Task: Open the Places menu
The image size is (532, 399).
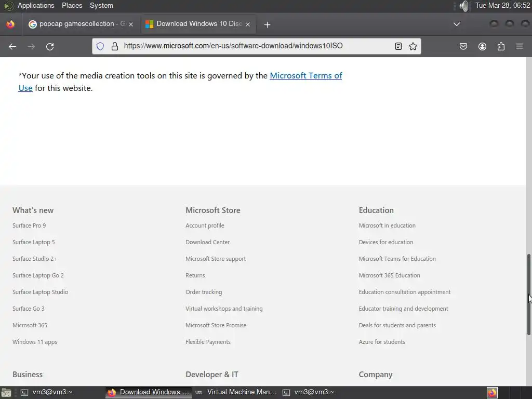Action: 72,5
